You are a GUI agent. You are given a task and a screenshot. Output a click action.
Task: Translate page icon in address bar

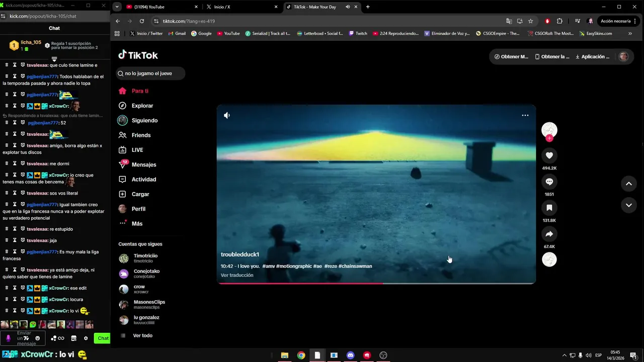[x=509, y=21]
